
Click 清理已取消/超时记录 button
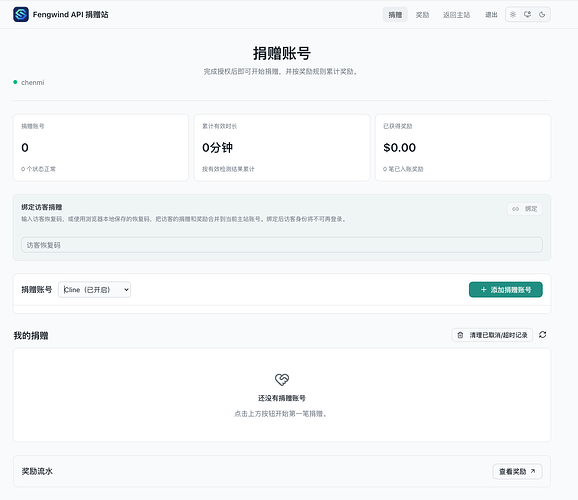coord(492,335)
